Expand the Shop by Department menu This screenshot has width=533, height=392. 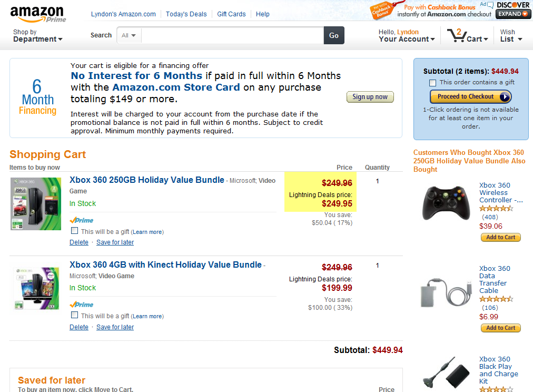point(37,36)
